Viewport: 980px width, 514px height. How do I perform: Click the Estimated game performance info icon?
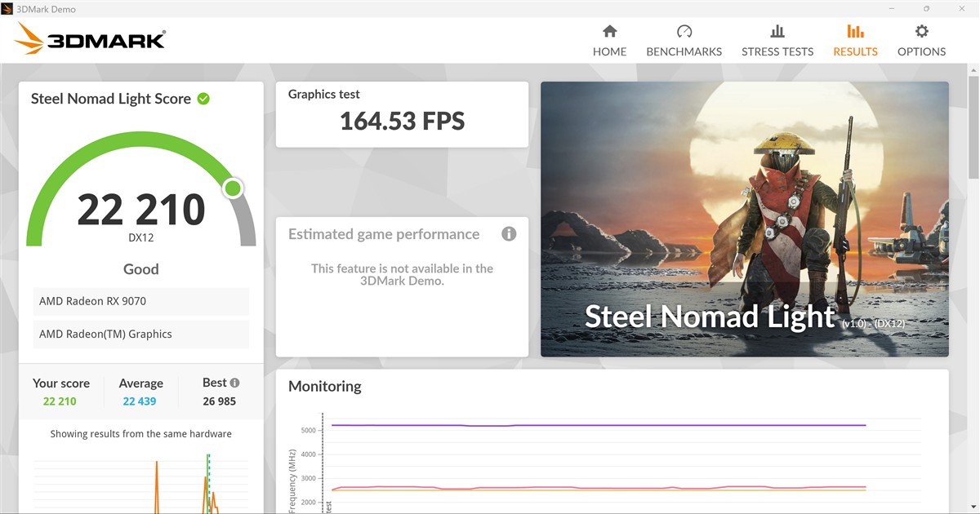tap(509, 234)
